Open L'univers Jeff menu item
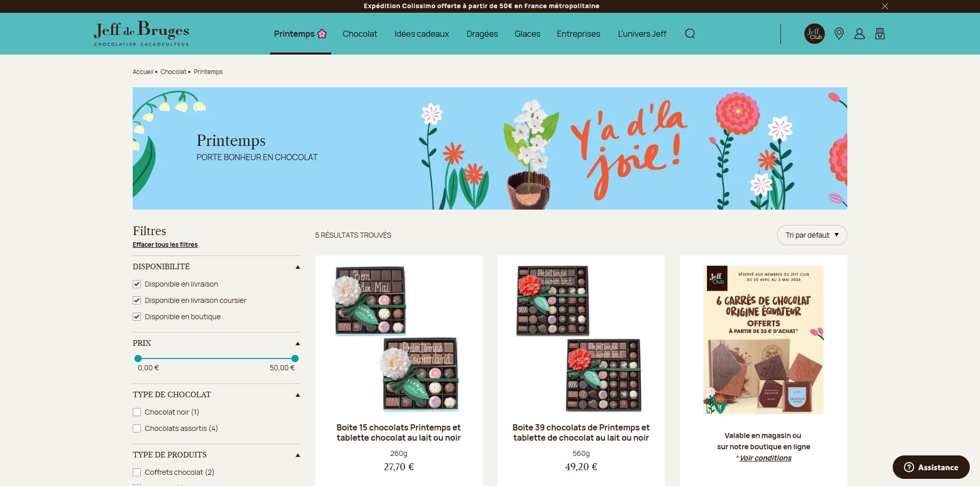980x486 pixels. (x=642, y=34)
